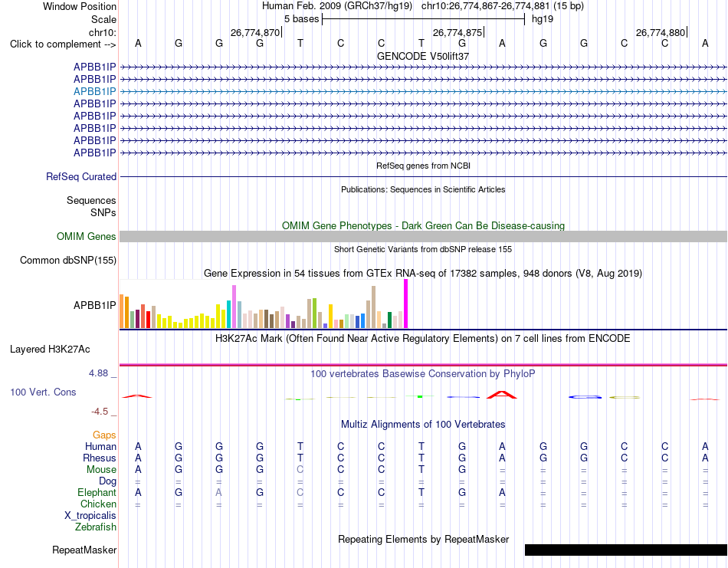
Task: Click the Chicken species label
Action: [x=98, y=504]
